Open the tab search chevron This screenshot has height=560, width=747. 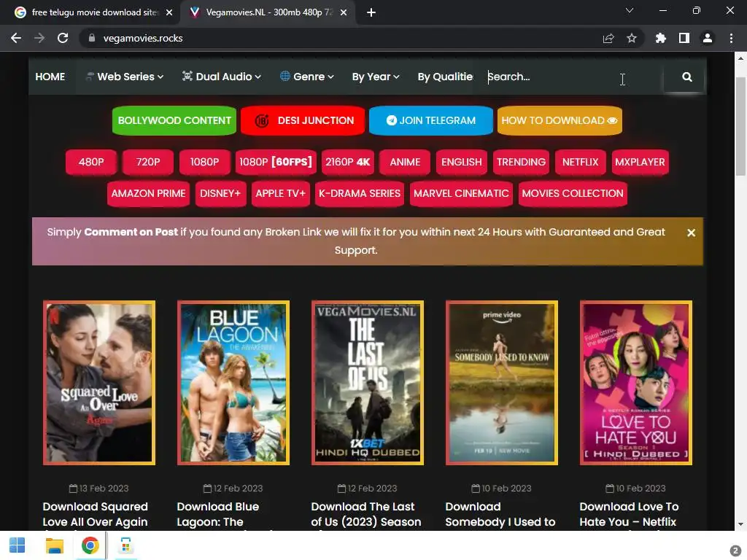coord(630,10)
